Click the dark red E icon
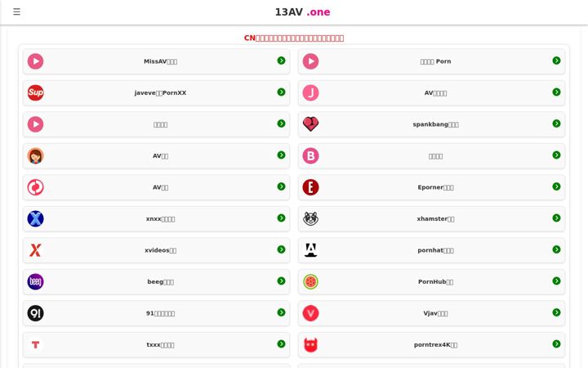 click(x=310, y=187)
